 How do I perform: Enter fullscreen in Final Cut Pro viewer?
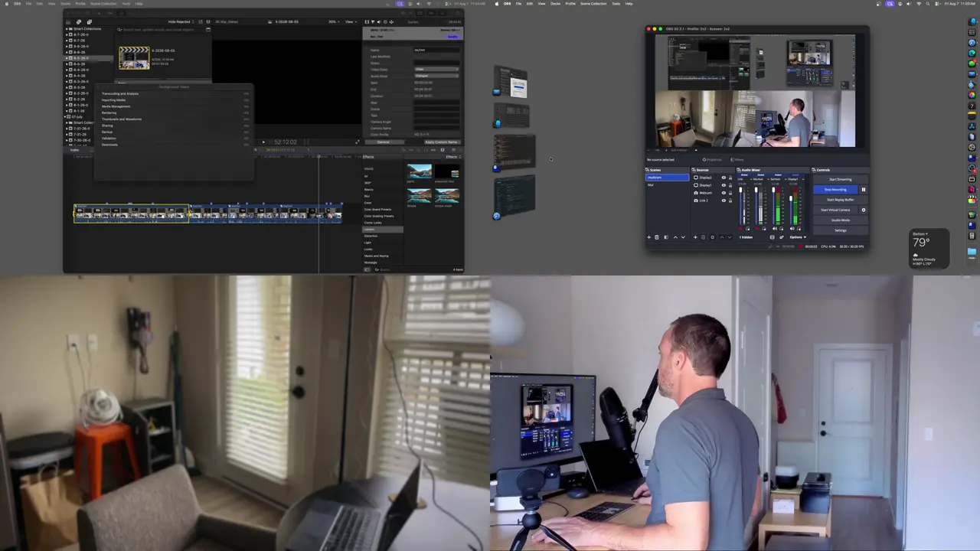(358, 142)
